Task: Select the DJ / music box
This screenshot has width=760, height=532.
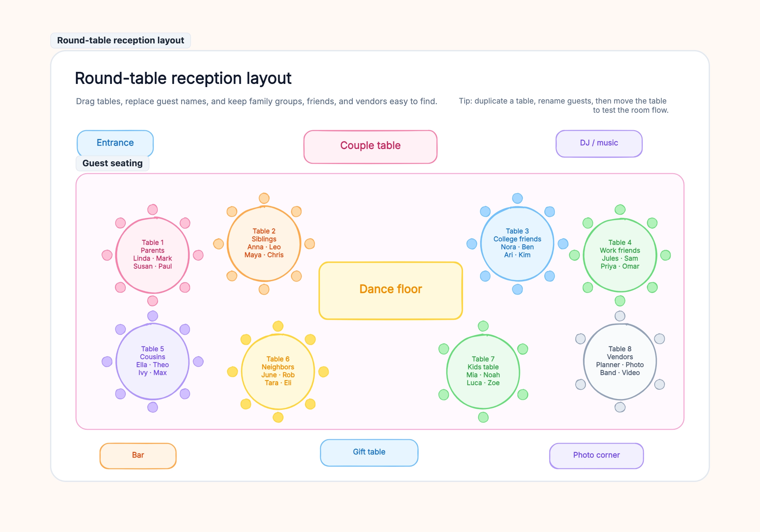Action: click(599, 143)
